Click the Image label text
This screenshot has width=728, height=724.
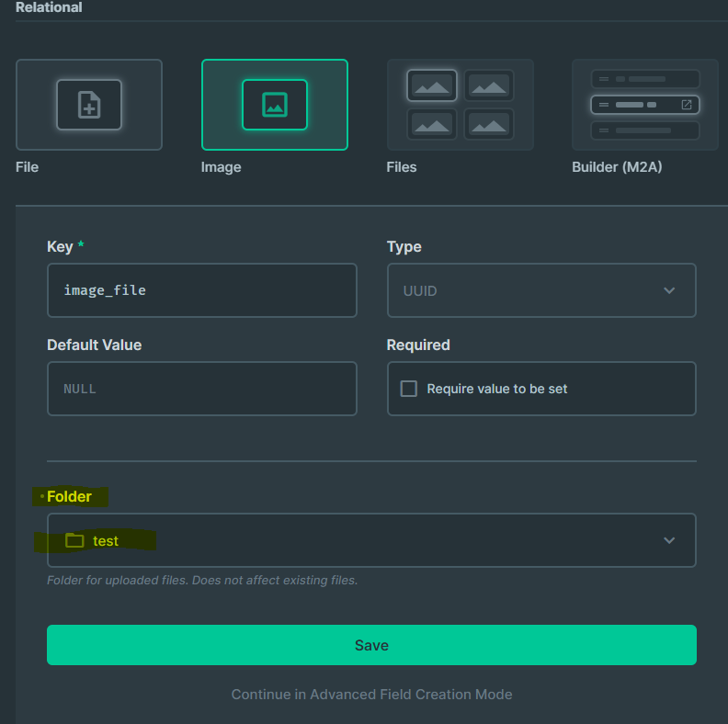click(221, 167)
